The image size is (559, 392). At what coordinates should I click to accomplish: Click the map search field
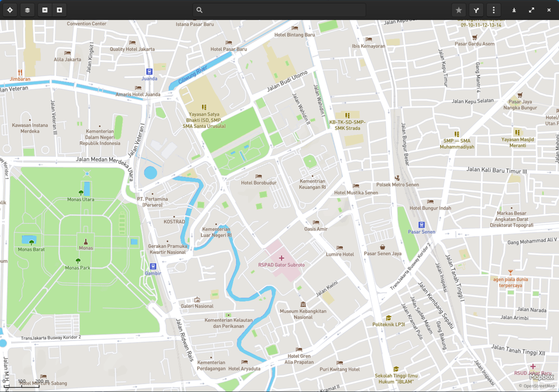click(279, 10)
